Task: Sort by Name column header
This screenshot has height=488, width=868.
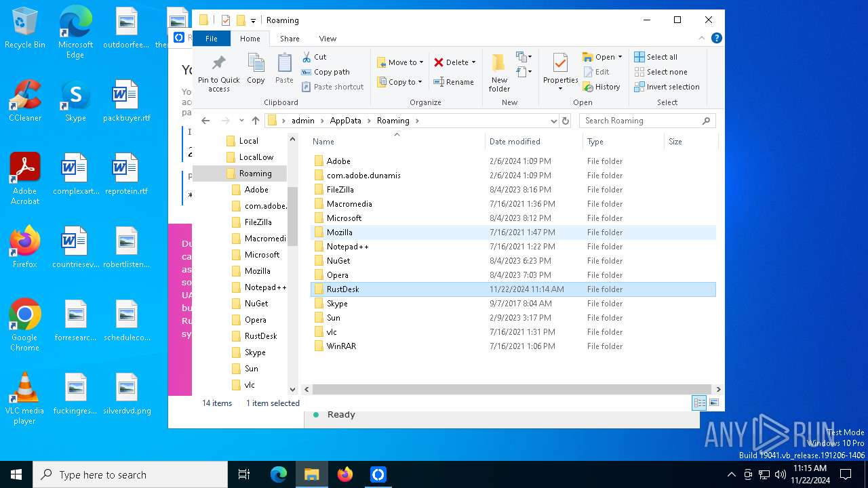Action: (x=397, y=142)
